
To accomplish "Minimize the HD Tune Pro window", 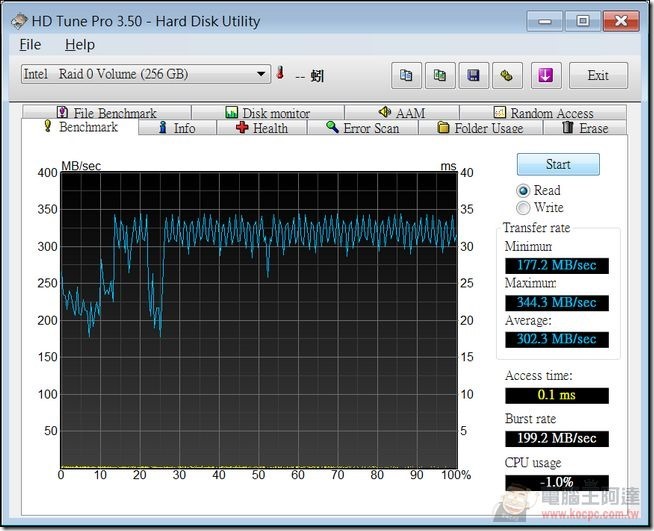I will point(545,21).
